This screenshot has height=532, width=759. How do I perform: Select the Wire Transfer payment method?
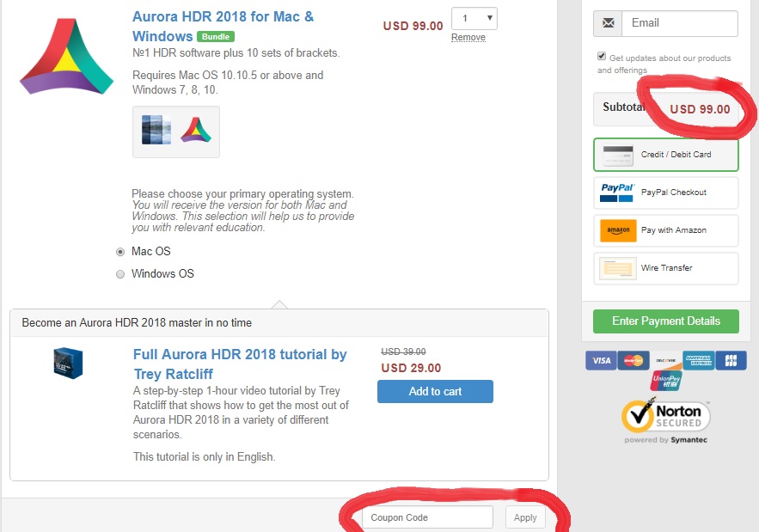click(x=666, y=268)
